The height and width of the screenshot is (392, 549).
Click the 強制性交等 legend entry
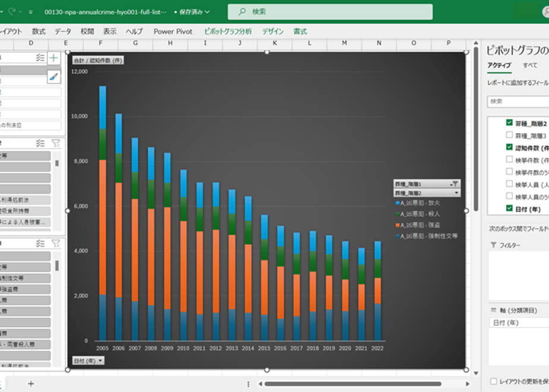(x=427, y=236)
